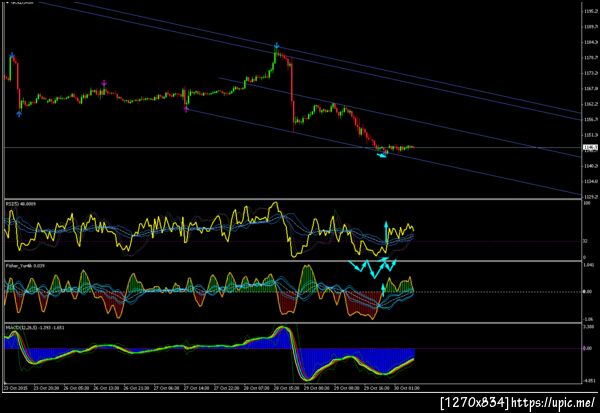The height and width of the screenshot is (413, 600).
Task: Select the horizontal line at current price level
Action: (293, 147)
